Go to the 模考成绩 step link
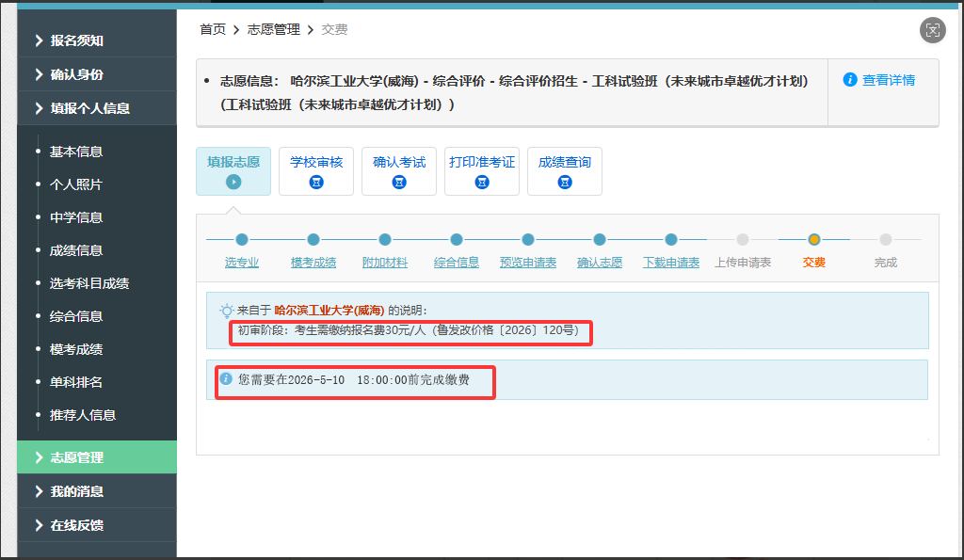Screen dimensions: 964x560 tap(313, 263)
